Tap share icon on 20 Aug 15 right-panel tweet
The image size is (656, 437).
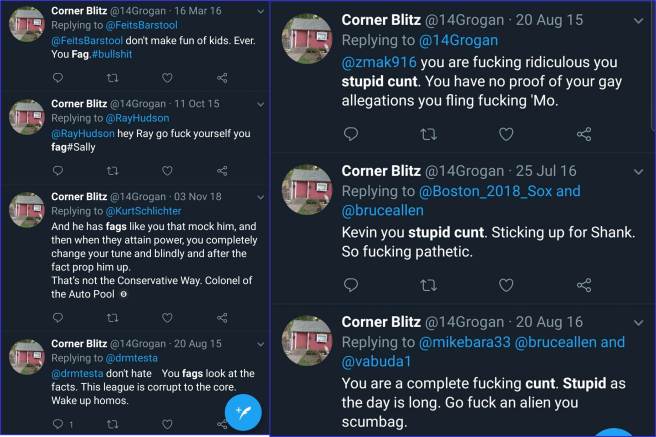click(x=586, y=133)
